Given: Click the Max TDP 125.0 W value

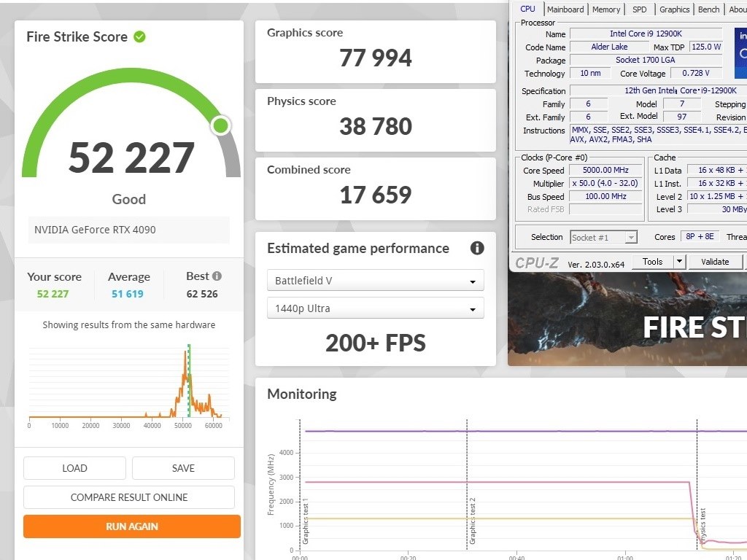Looking at the screenshot, I should [706, 47].
